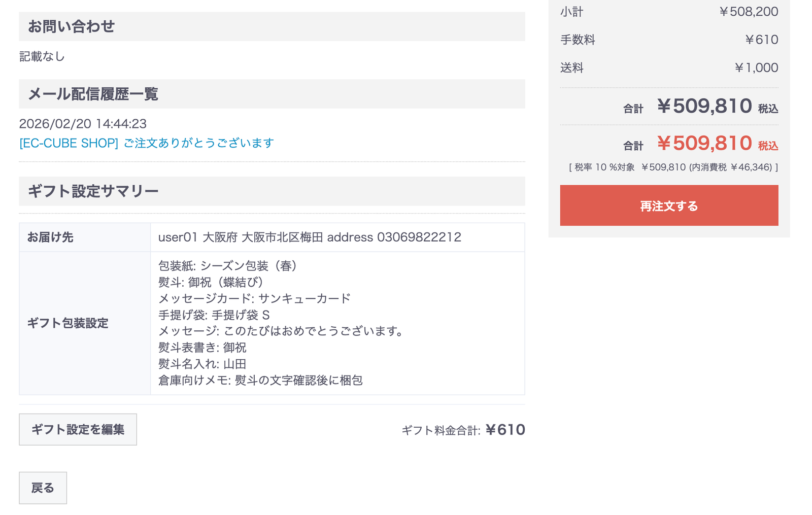Click the gift total ¥610 amount
Viewport: 812px width, 515px height.
point(505,430)
